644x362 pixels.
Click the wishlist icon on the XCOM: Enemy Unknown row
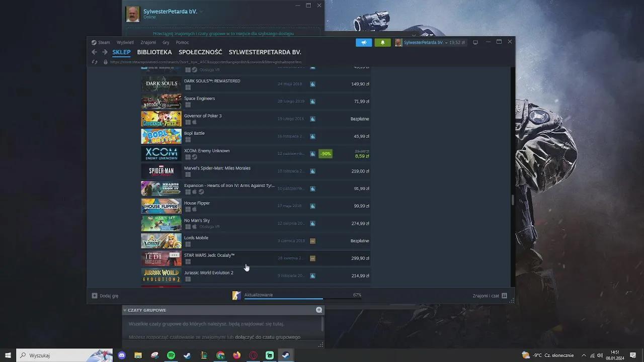312,154
